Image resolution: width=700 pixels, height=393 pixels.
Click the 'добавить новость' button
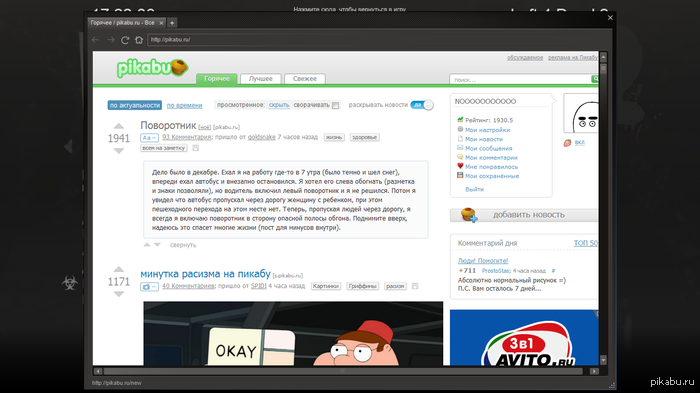point(524,215)
